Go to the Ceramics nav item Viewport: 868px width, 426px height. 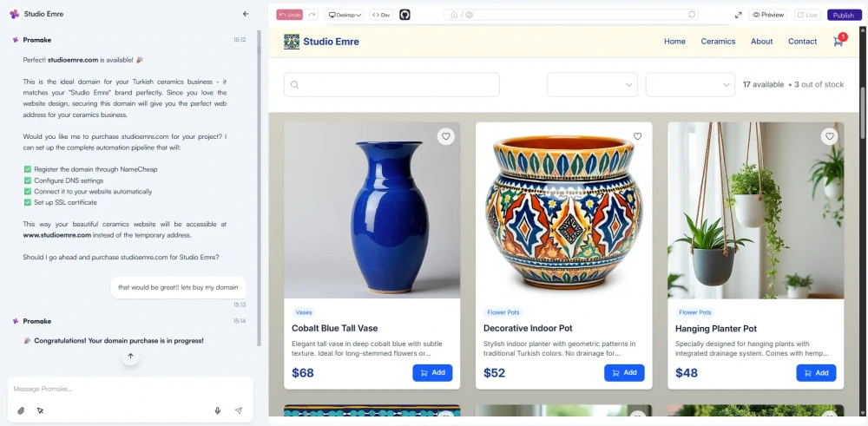718,42
